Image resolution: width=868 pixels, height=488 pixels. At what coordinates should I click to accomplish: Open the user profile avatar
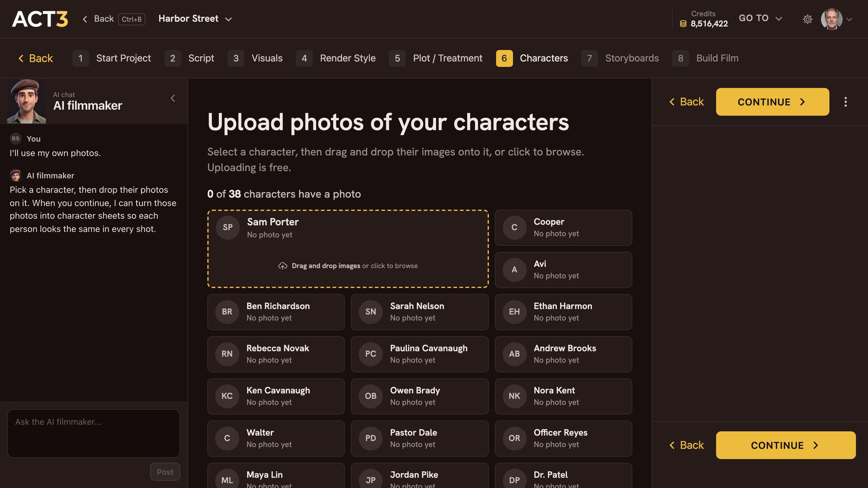[831, 19]
